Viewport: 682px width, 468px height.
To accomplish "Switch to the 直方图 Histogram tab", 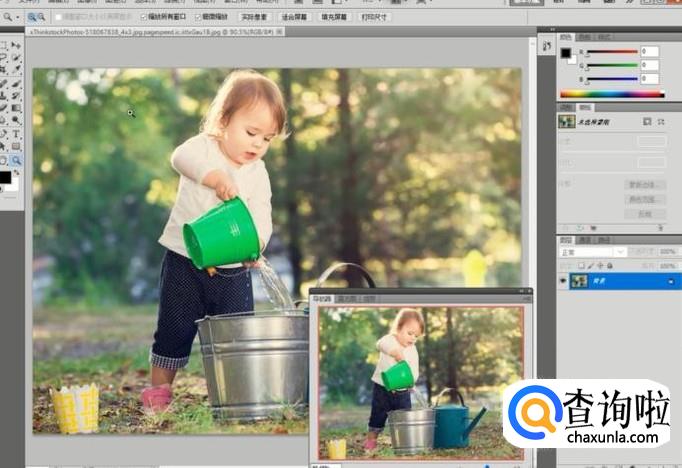I will (x=347, y=299).
